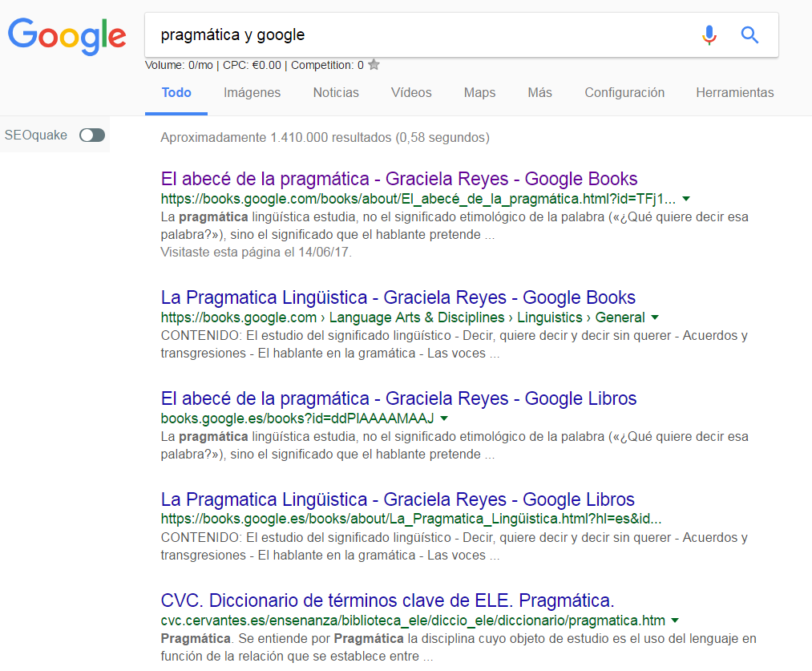Image resolution: width=812 pixels, height=671 pixels.
Task: Expand options for the CVC Cervantes result URL
Action: pos(676,620)
